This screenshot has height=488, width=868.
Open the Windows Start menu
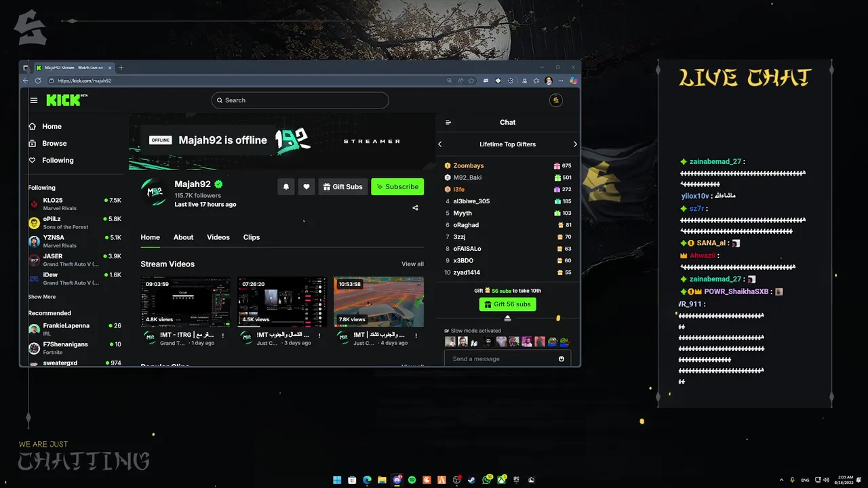pyautogui.click(x=337, y=480)
